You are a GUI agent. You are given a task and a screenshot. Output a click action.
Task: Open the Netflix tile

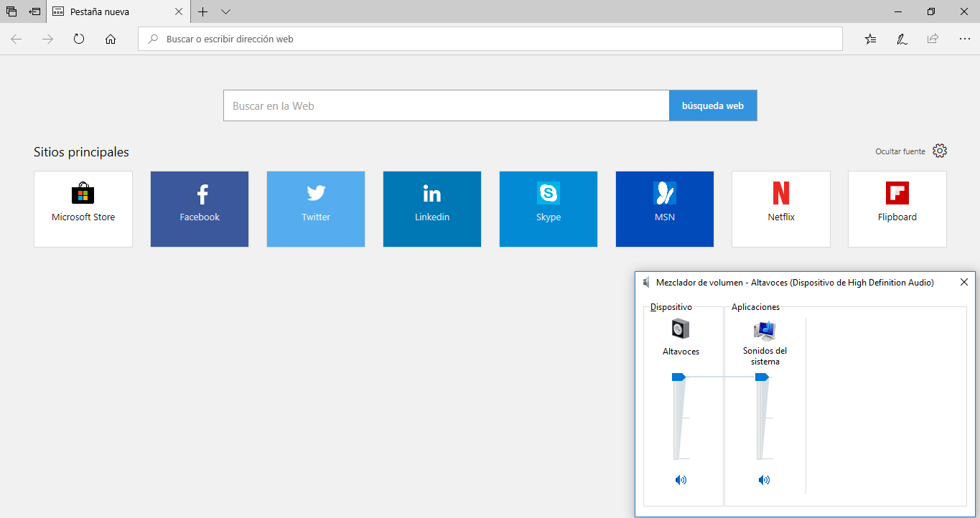781,209
